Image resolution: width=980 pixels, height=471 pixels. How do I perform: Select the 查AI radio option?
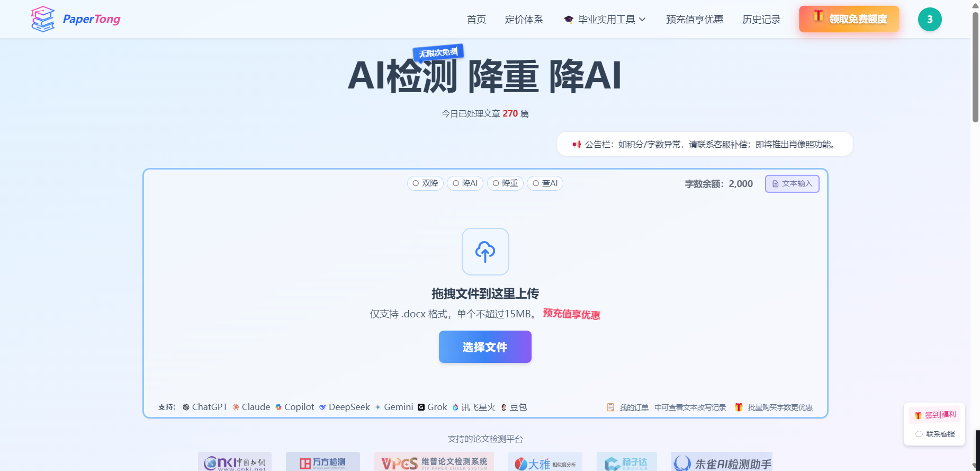click(x=545, y=183)
